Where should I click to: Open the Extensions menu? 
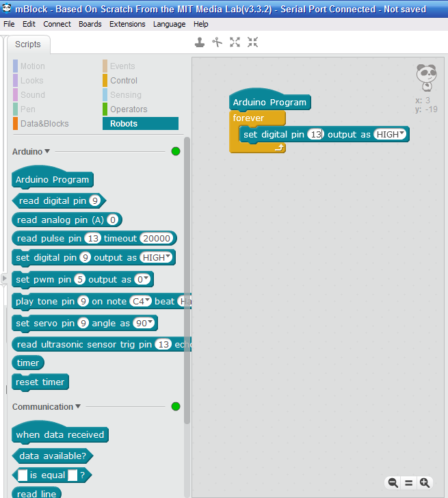(x=127, y=24)
